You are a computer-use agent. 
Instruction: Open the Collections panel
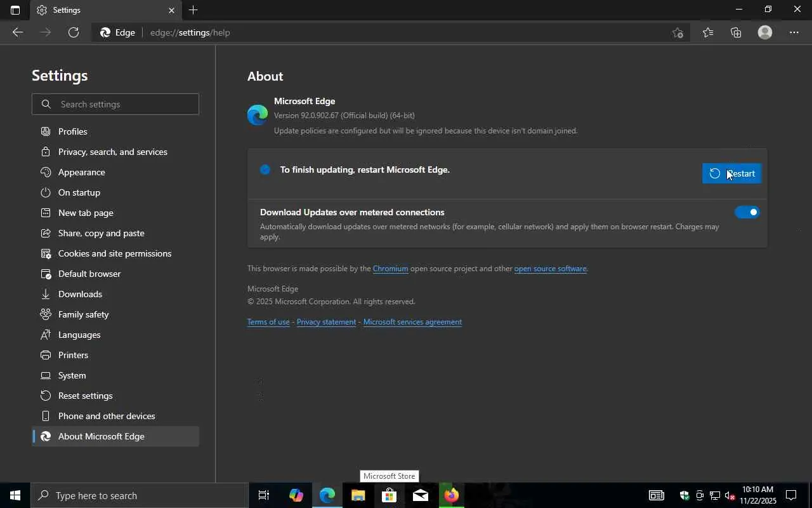pos(736,32)
